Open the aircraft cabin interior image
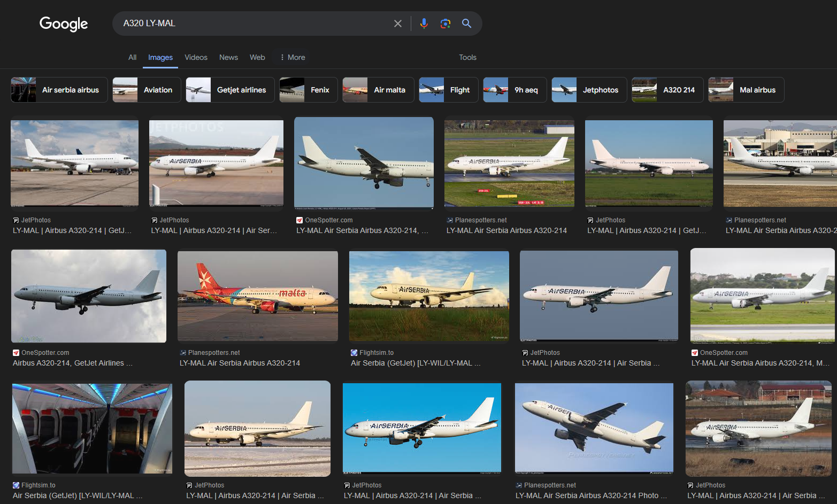This screenshot has width=837, height=504. pyautogui.click(x=92, y=429)
